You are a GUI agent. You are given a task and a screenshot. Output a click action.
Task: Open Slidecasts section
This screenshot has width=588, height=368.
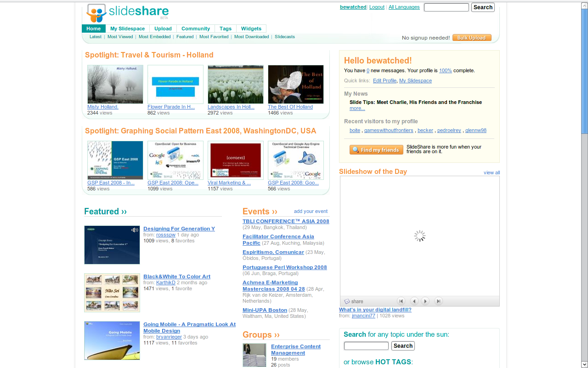(285, 37)
